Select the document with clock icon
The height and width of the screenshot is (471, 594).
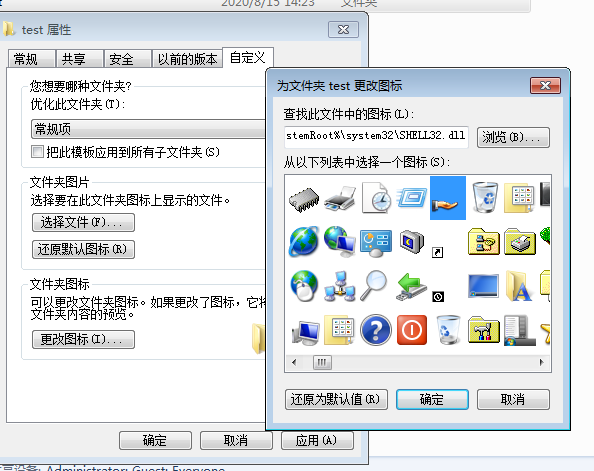coord(376,197)
